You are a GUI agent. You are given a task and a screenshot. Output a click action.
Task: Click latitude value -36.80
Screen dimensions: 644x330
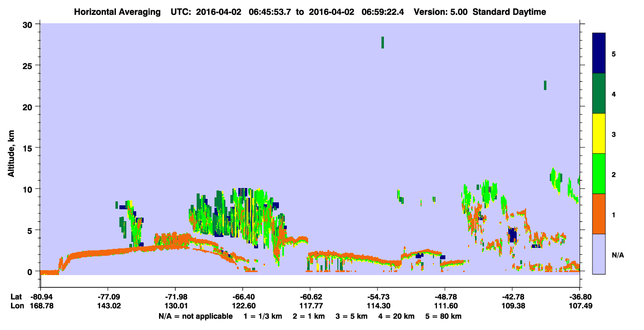click(x=580, y=297)
